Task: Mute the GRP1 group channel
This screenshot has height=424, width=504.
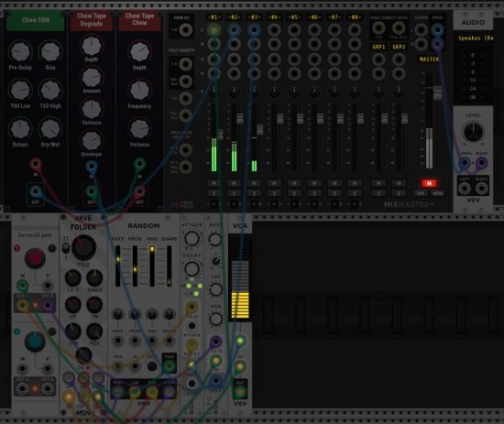Action: tap(378, 183)
